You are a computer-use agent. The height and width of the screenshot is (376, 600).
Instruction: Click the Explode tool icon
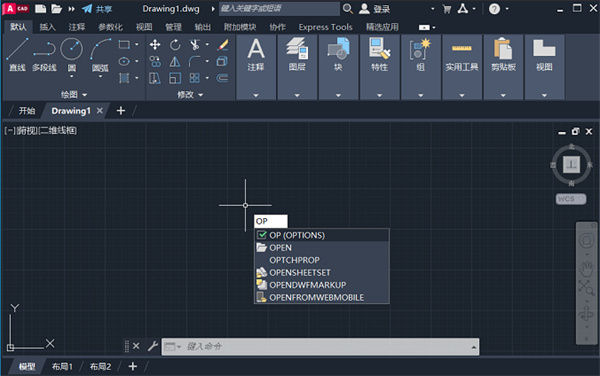coord(222,61)
